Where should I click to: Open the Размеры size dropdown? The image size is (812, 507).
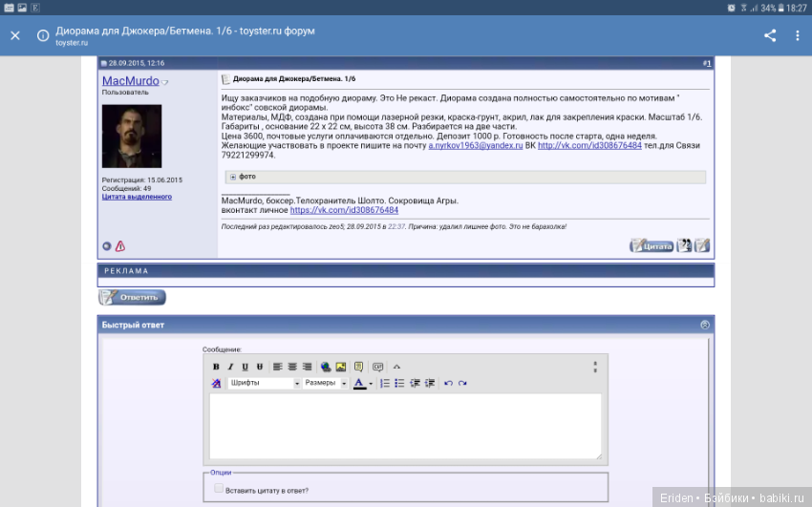[x=326, y=383]
